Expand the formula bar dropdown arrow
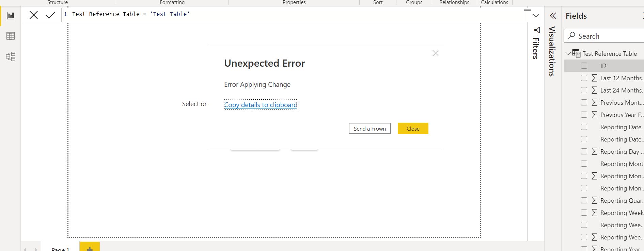Screen dimensions: 644x251 tap(536, 16)
